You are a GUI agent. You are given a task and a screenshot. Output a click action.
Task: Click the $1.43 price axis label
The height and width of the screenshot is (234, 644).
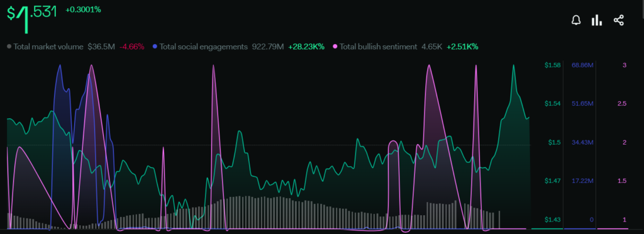pos(553,220)
